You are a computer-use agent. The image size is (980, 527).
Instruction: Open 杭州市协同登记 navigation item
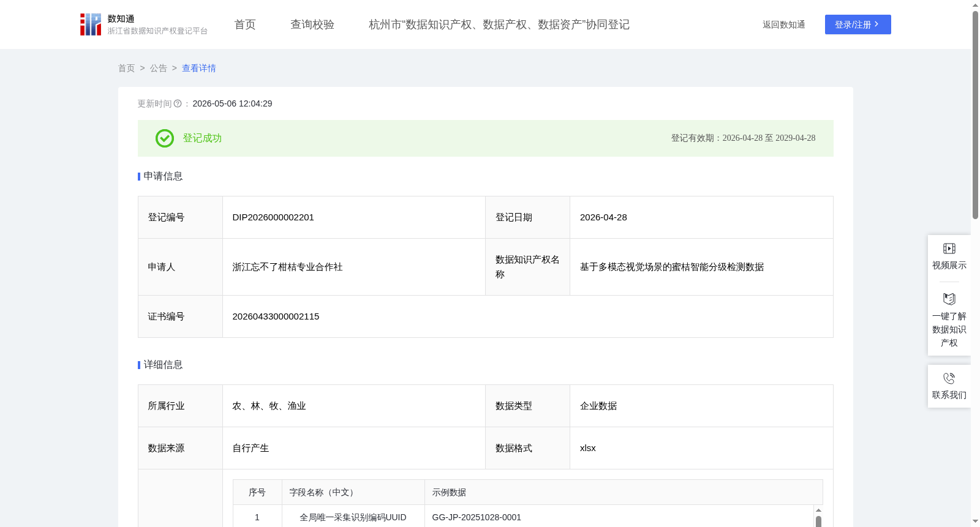[499, 24]
